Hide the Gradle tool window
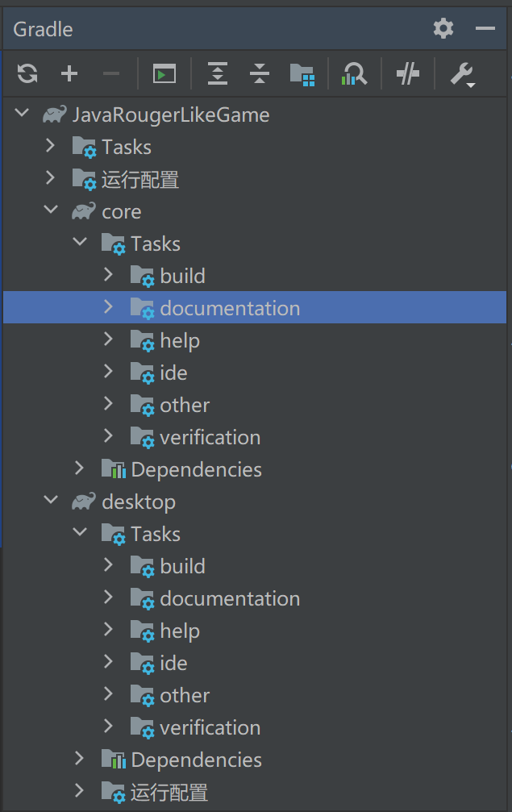Image resolution: width=512 pixels, height=812 pixels. tap(485, 29)
